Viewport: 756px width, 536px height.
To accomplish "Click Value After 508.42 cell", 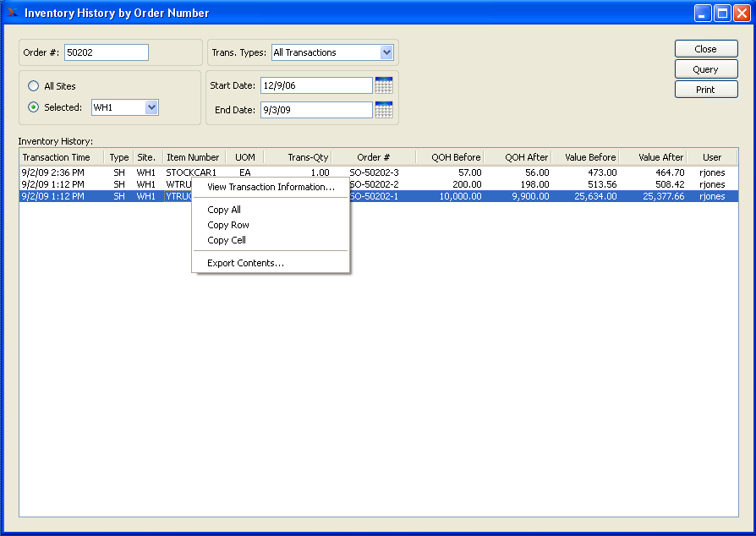I will click(670, 184).
